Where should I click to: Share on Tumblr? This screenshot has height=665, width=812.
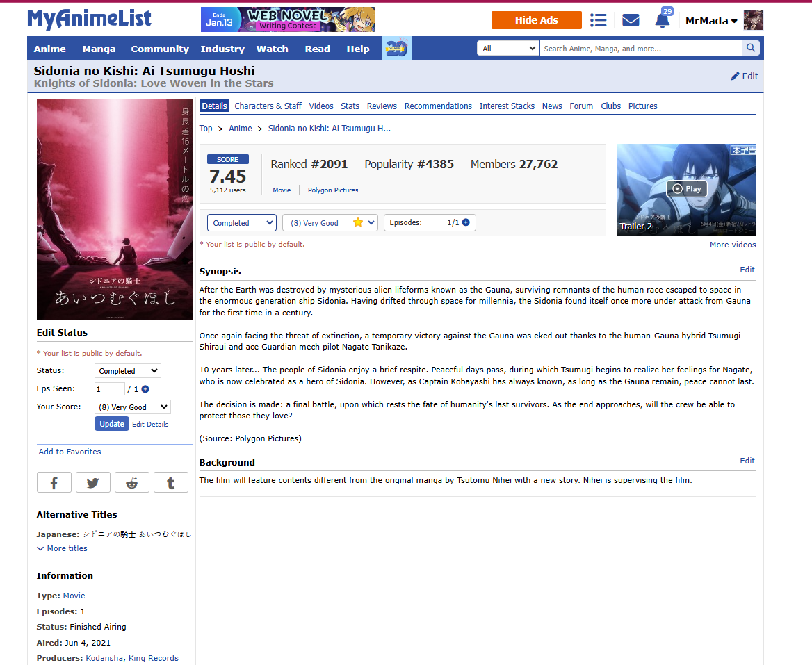pyautogui.click(x=171, y=482)
